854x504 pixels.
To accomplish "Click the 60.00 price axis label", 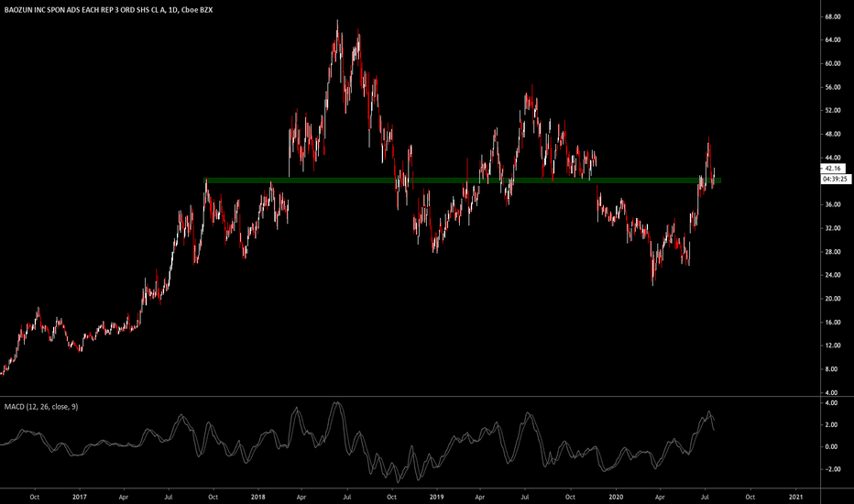I will point(832,64).
